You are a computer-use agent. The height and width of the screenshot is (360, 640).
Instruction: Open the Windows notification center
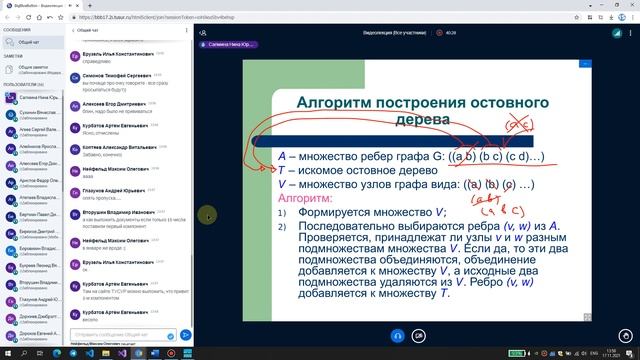(x=629, y=353)
